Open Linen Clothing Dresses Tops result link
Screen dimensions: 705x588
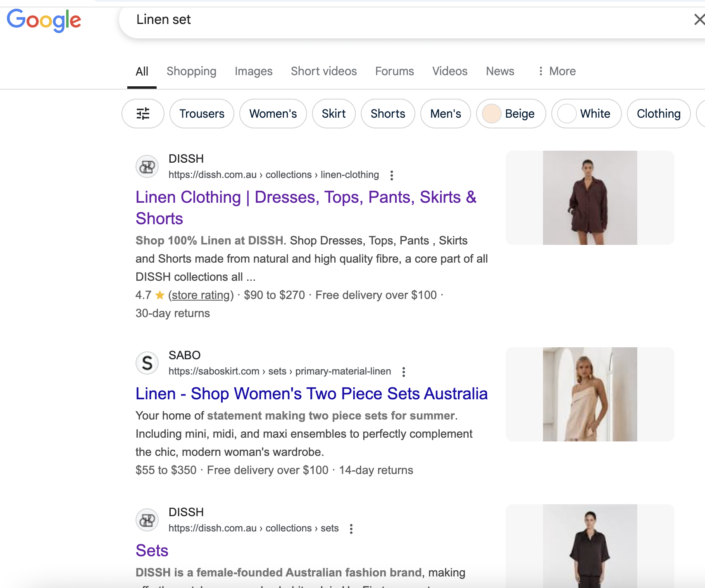(306, 208)
